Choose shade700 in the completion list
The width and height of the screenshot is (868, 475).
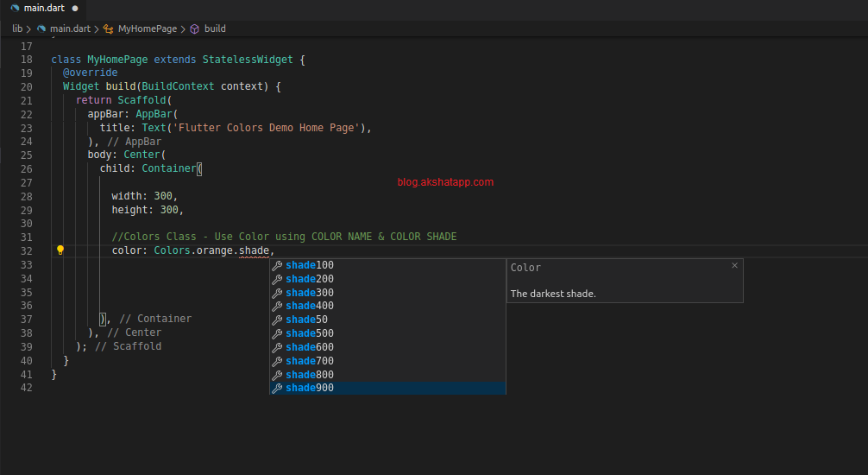pos(310,361)
